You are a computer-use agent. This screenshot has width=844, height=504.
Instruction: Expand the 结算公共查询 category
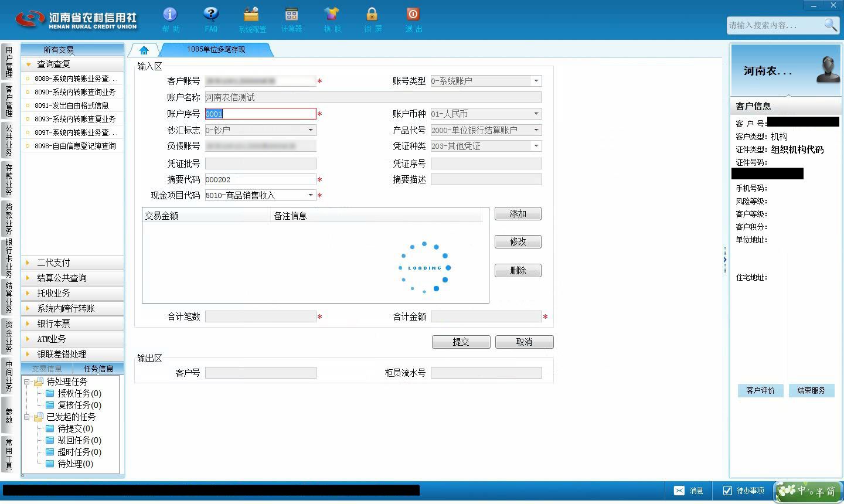[73, 278]
